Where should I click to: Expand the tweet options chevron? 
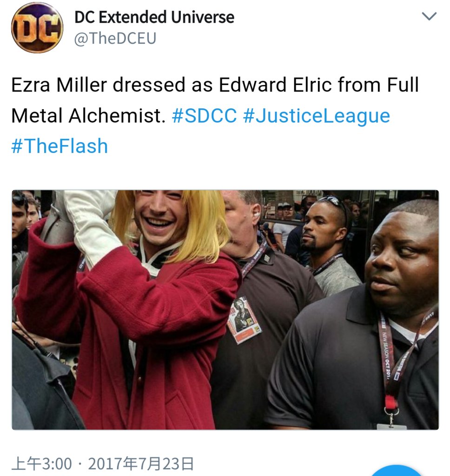430,16
